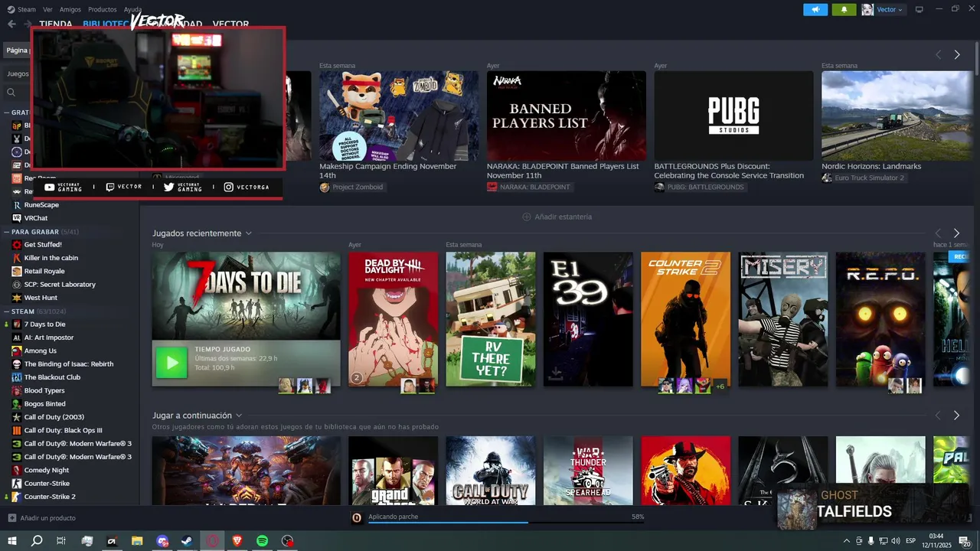This screenshot has height=551, width=980.
Task: Click Añadir estantería to add a shelf
Action: tap(557, 217)
